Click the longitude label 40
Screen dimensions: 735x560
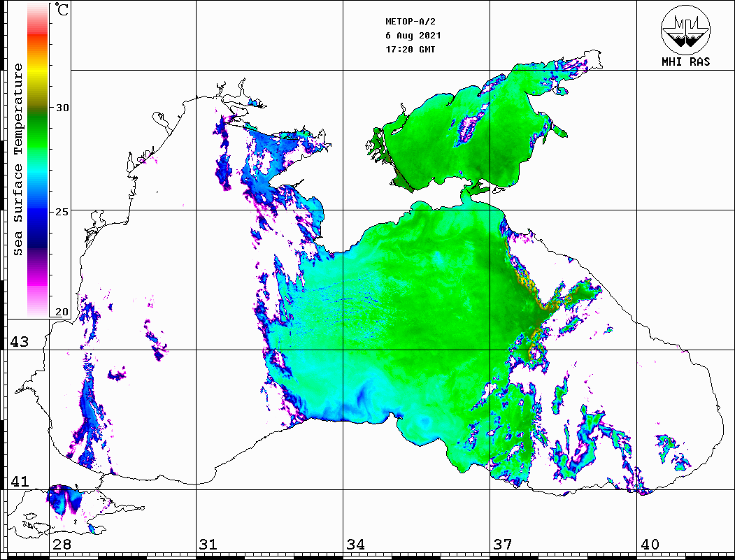650,544
